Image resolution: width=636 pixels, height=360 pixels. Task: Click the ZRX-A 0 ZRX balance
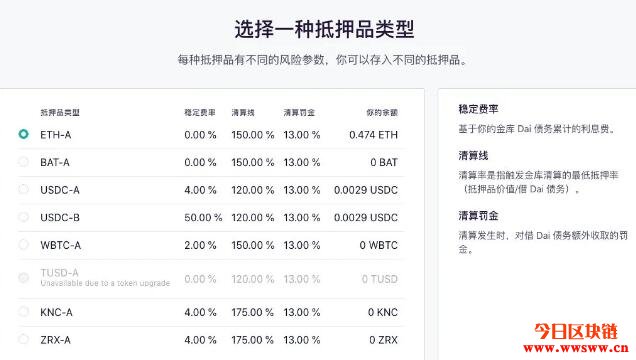383,340
